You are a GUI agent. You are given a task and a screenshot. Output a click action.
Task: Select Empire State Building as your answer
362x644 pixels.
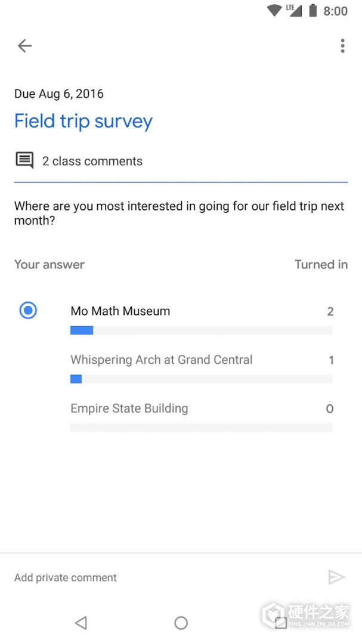click(x=129, y=408)
